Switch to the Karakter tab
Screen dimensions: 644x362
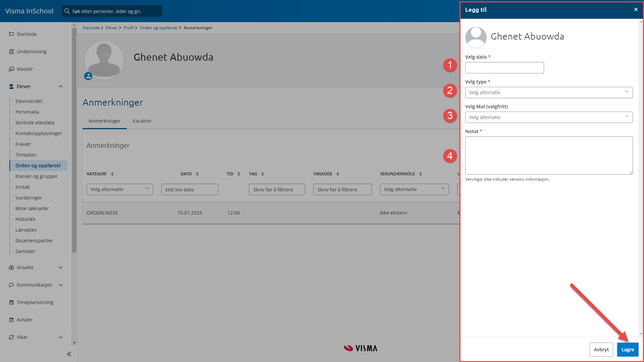coord(142,121)
